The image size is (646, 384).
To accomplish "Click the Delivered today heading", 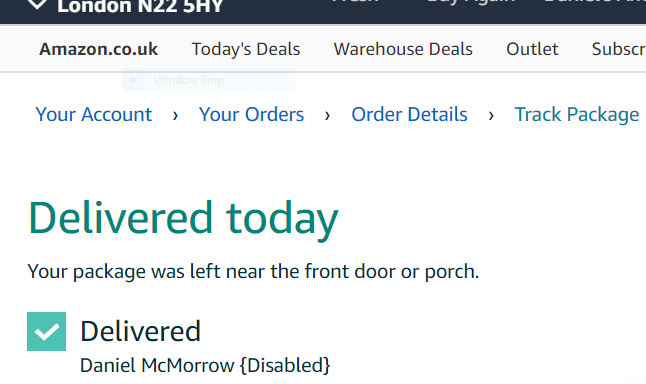I will pyautogui.click(x=183, y=220).
